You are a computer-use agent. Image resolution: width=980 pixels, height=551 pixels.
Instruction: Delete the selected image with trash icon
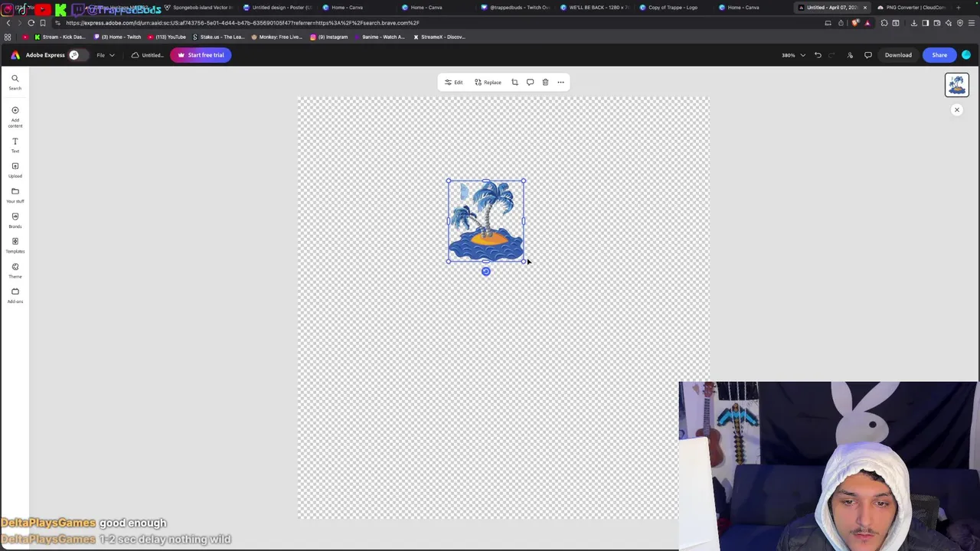pos(545,82)
